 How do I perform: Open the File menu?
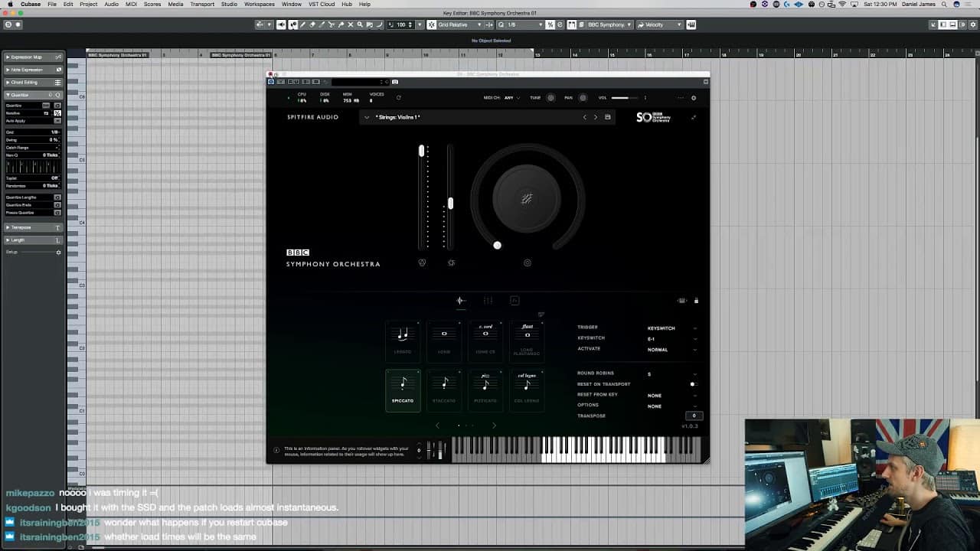coord(52,4)
